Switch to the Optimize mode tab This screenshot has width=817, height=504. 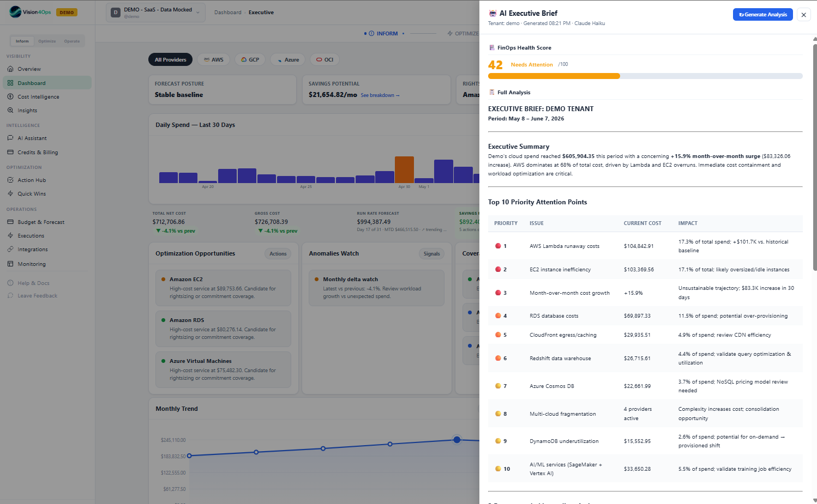(x=47, y=41)
